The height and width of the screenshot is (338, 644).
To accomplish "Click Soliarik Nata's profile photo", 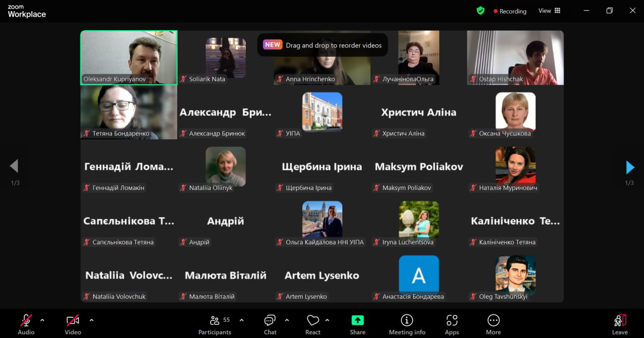I will click(x=225, y=57).
